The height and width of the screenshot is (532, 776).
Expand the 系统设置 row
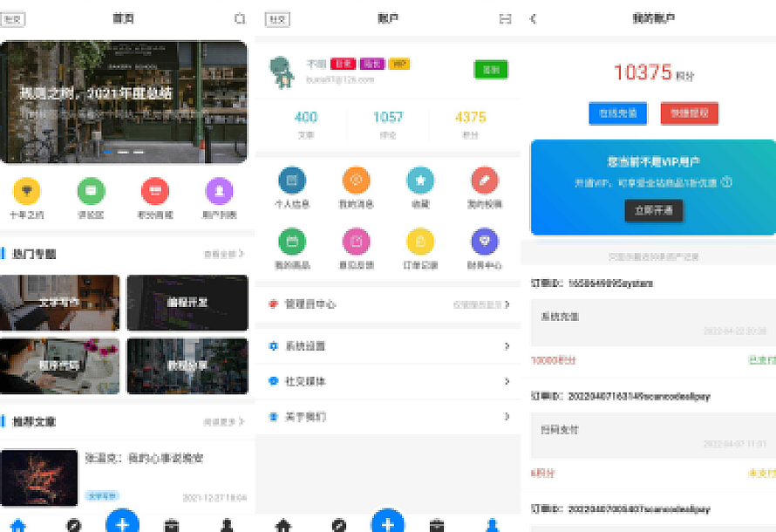388,346
